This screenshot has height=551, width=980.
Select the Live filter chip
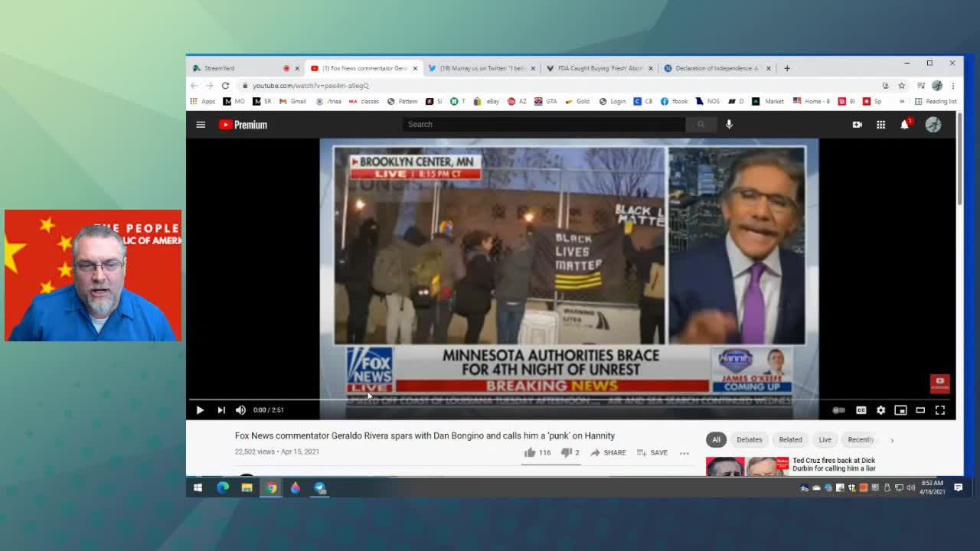point(825,439)
